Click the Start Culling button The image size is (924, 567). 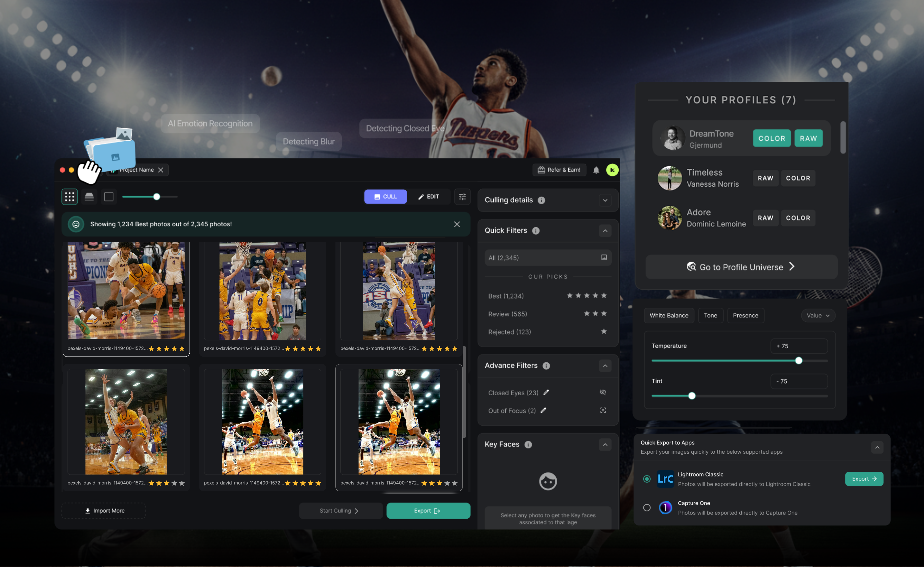coord(340,511)
